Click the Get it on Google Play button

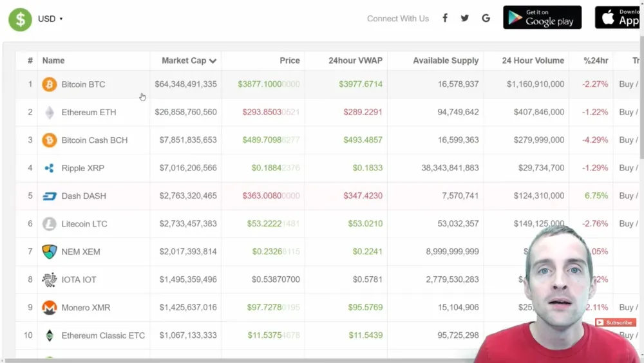[x=542, y=17]
